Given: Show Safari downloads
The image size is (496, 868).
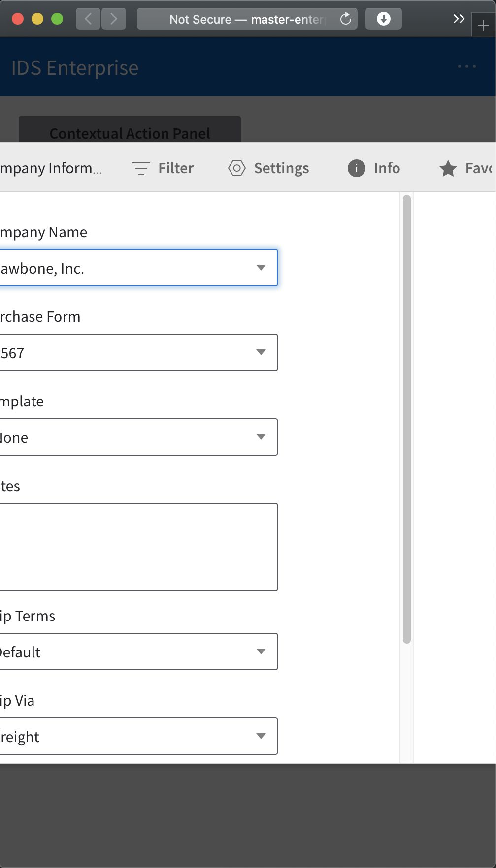Looking at the screenshot, I should click(x=384, y=19).
